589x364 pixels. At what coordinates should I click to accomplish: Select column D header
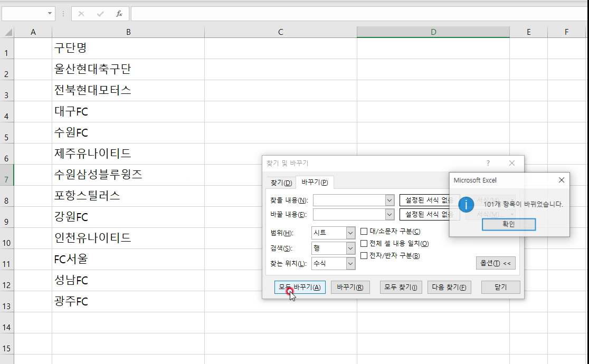click(433, 32)
